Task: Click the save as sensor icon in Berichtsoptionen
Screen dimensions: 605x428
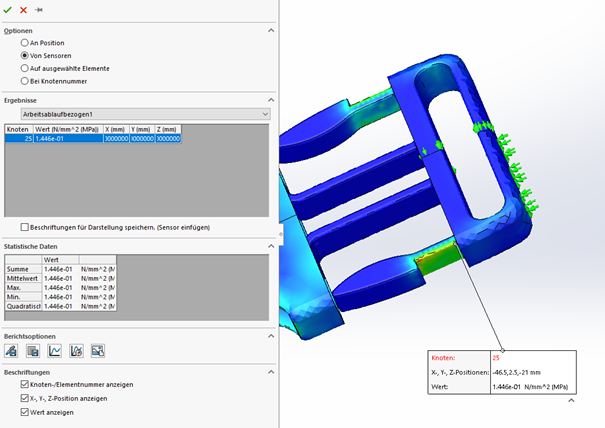Action: click(11, 351)
